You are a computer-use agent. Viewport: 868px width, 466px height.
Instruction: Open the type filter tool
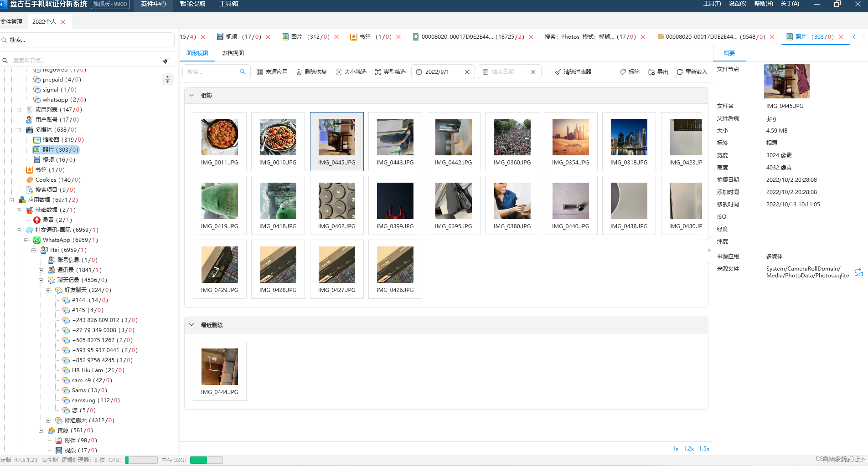(x=390, y=72)
